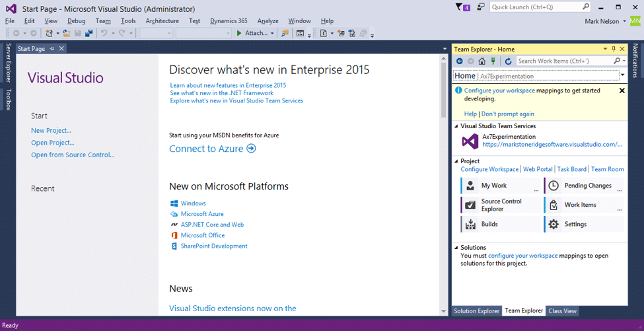Image resolution: width=644 pixels, height=331 pixels.
Task: Open the Attach button dropdown arrow
Action: pyautogui.click(x=272, y=33)
